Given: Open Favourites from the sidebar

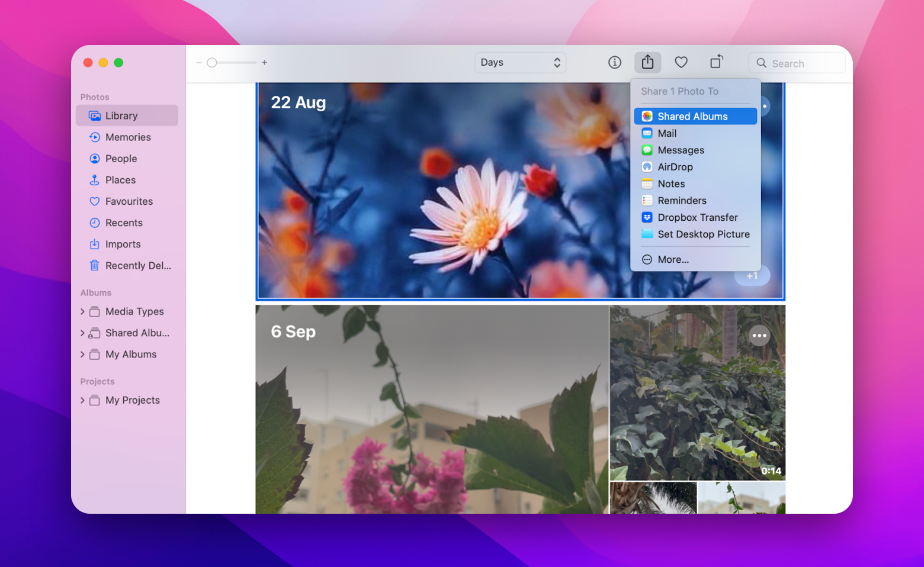Looking at the screenshot, I should click(x=129, y=201).
